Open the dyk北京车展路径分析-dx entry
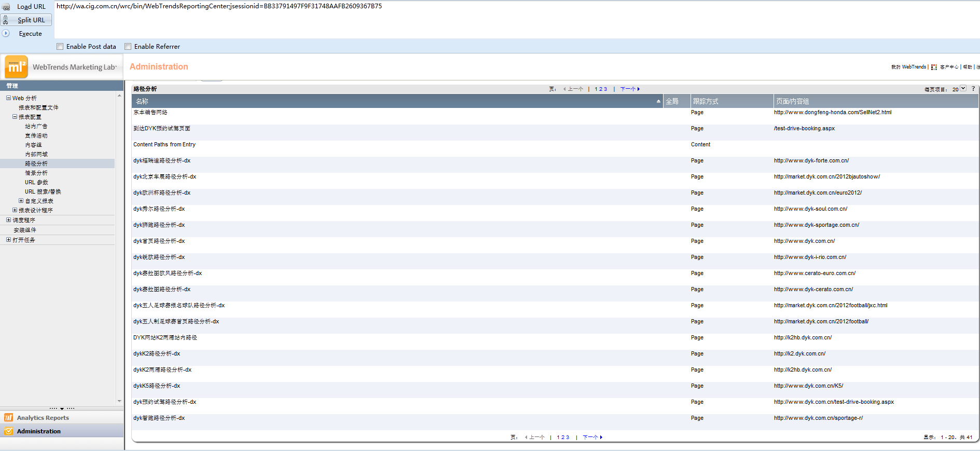This screenshot has width=980, height=451. tap(165, 176)
